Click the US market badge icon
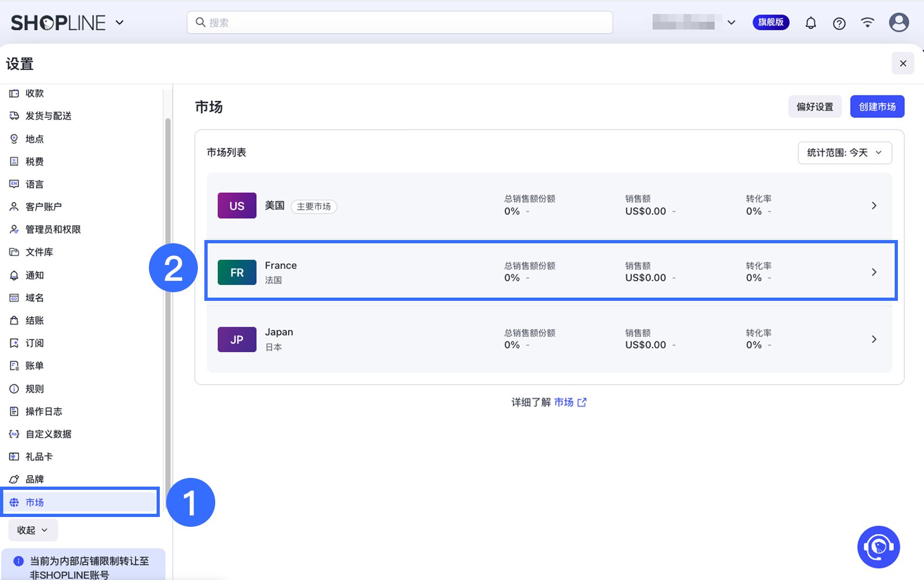 pyautogui.click(x=237, y=206)
